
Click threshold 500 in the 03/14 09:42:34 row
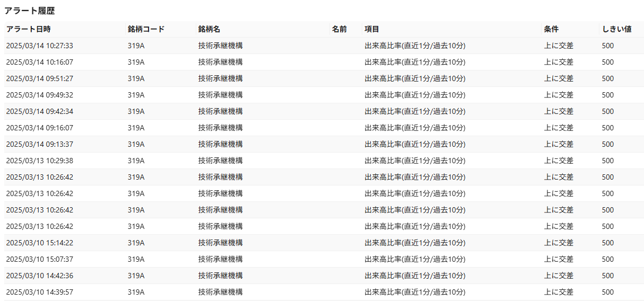(x=608, y=111)
